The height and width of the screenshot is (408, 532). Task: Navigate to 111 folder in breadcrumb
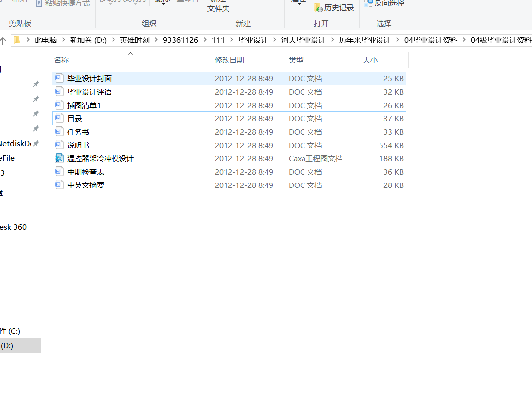[x=218, y=40]
